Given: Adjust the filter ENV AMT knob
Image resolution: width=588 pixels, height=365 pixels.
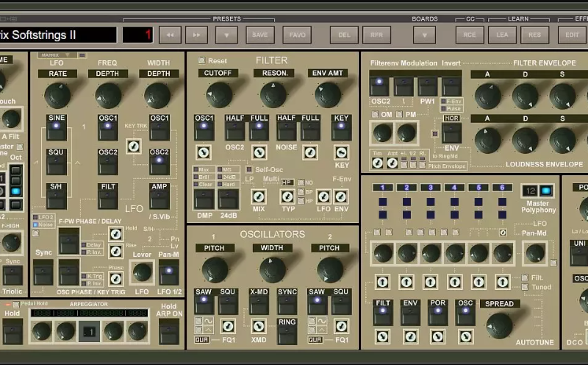Looking at the screenshot, I should (x=328, y=96).
